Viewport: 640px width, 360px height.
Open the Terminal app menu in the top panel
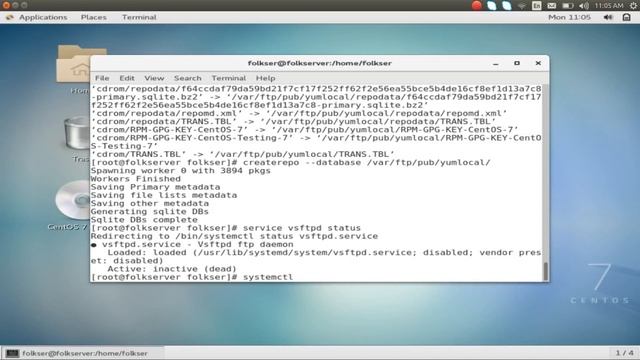tap(139, 17)
